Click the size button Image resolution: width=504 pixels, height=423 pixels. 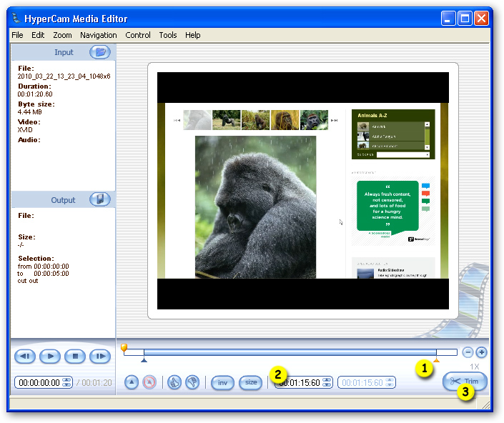[251, 382]
